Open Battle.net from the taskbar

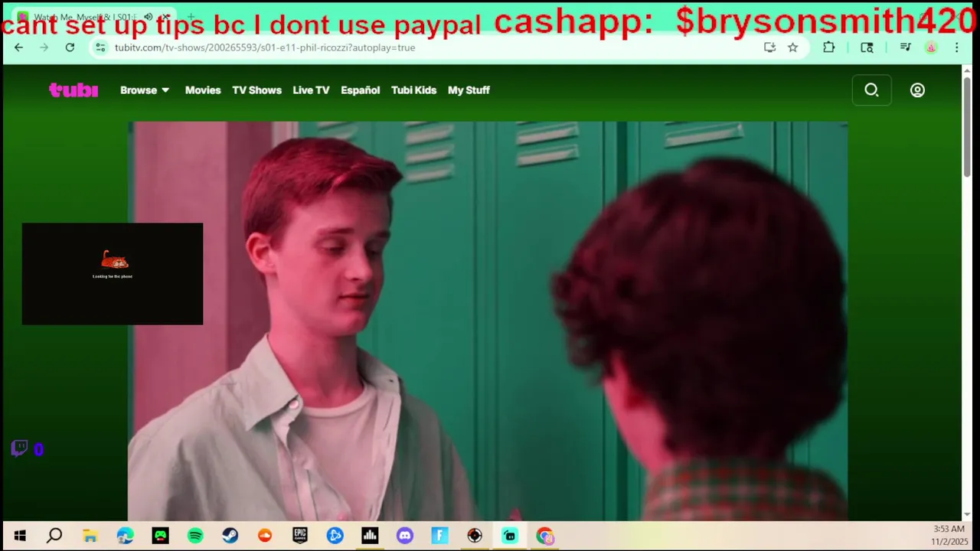[335, 536]
